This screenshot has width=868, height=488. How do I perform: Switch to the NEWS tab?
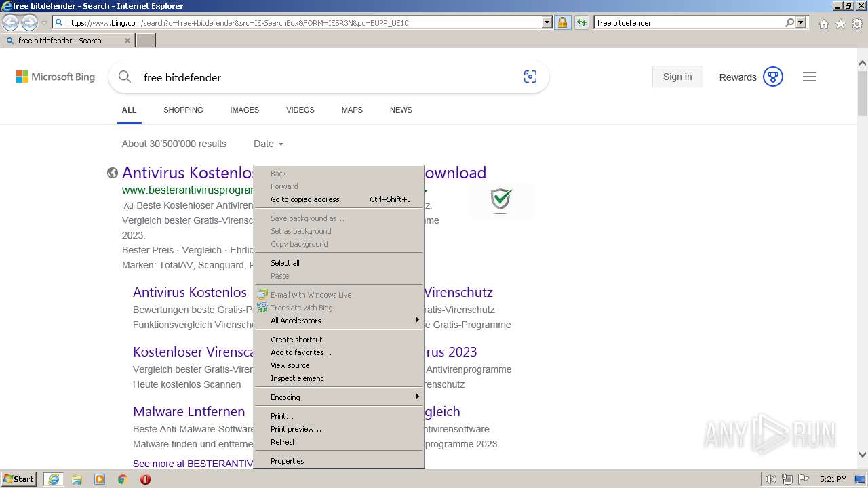coord(401,110)
